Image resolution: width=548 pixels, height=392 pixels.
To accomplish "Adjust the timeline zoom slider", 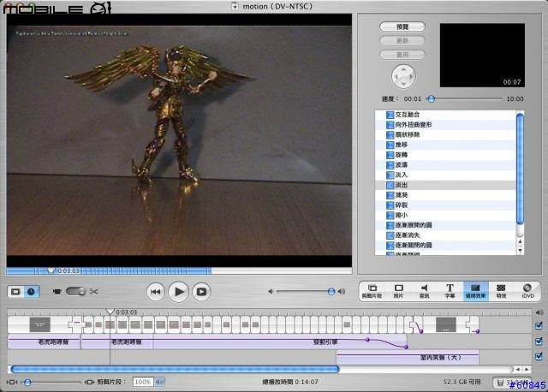I will (x=27, y=383).
